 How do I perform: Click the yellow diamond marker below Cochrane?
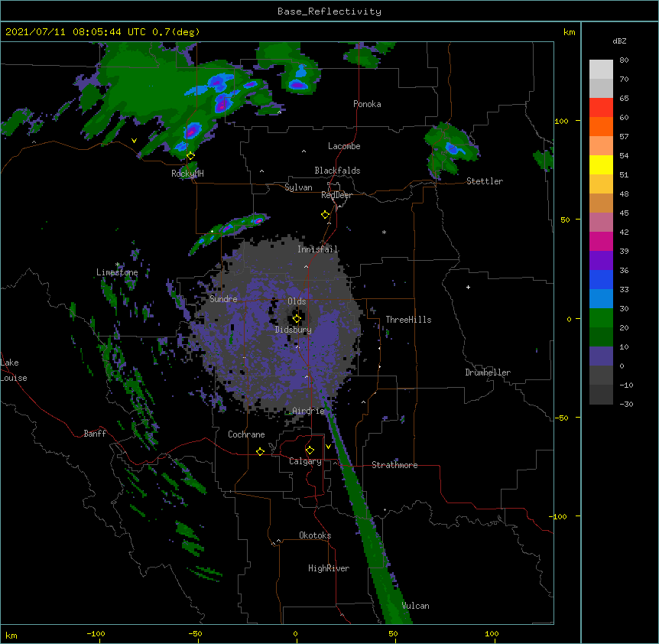(x=260, y=451)
